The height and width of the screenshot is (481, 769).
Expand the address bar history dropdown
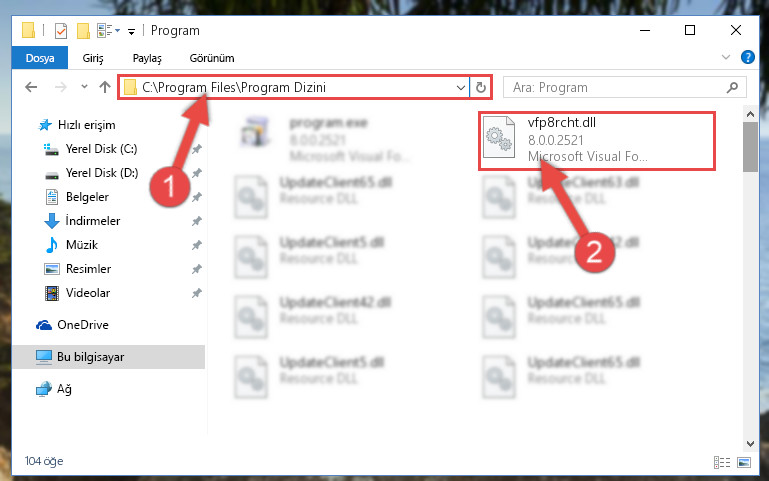pos(461,88)
